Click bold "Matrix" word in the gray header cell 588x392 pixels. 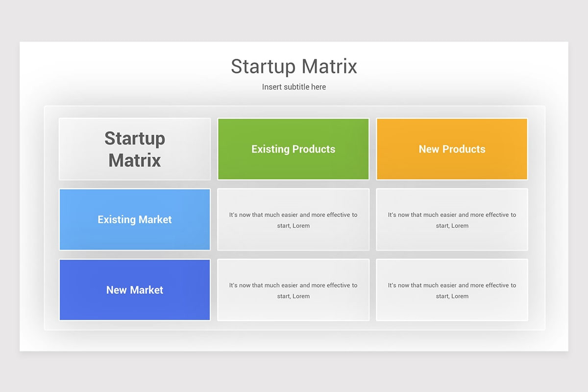pos(135,160)
